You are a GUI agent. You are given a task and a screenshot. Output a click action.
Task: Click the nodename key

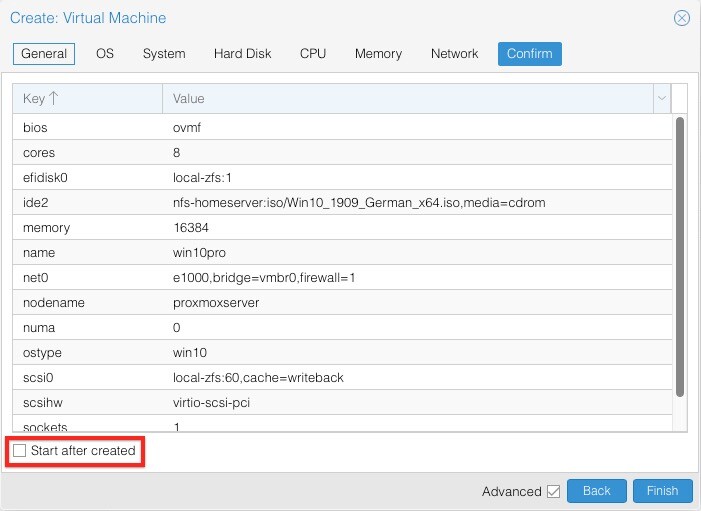(54, 303)
